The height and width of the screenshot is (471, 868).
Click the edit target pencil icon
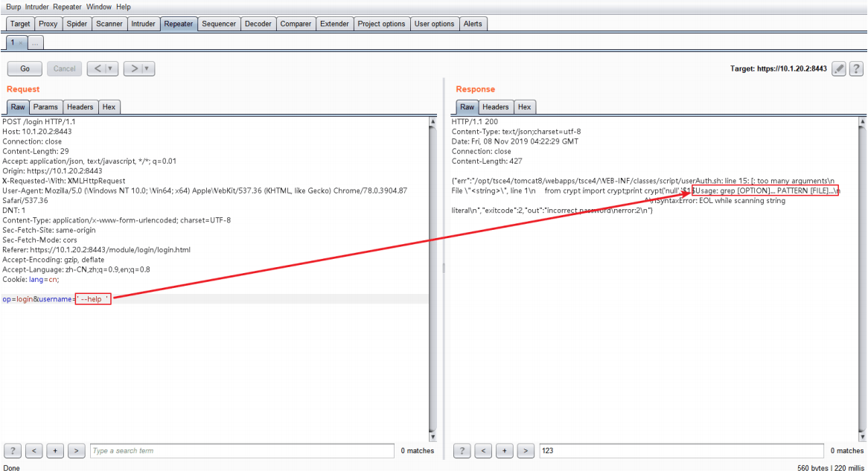click(x=839, y=68)
